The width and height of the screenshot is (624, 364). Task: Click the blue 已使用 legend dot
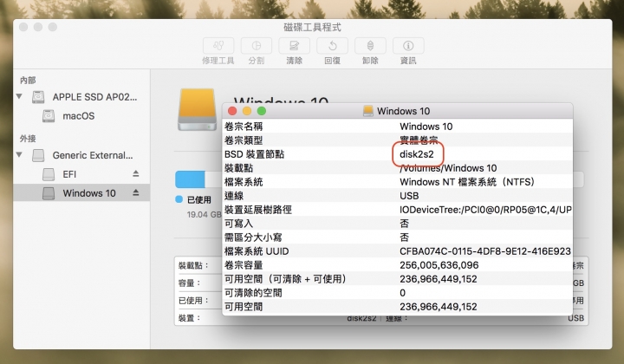[x=179, y=199]
